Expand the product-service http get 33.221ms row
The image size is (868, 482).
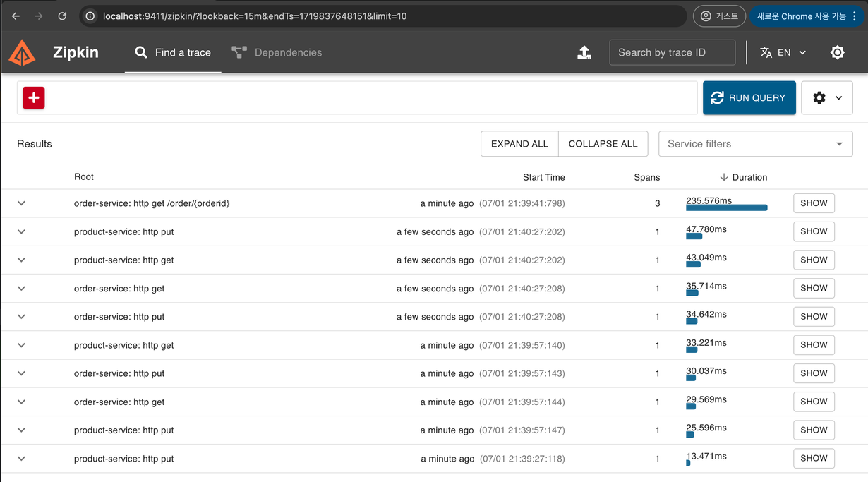[21, 345]
